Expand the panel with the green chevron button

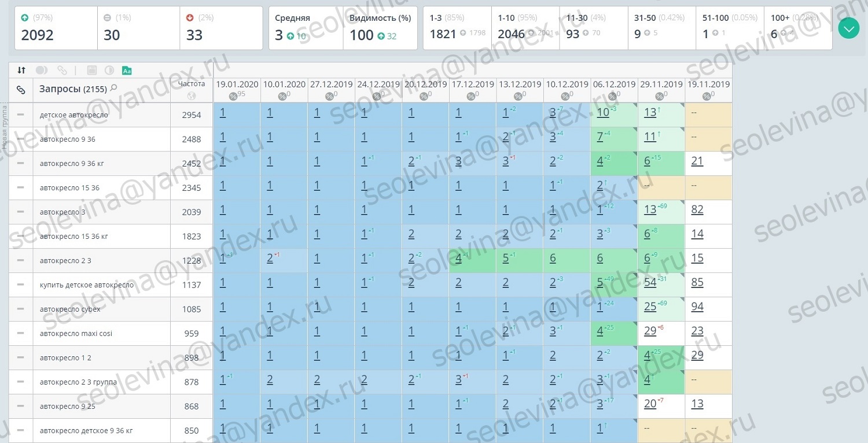point(848,28)
